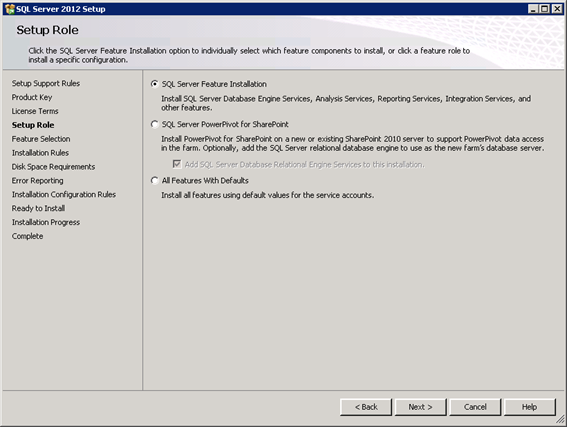Toggle Add SQL Server Database Relational Engine checkbox

[x=177, y=165]
